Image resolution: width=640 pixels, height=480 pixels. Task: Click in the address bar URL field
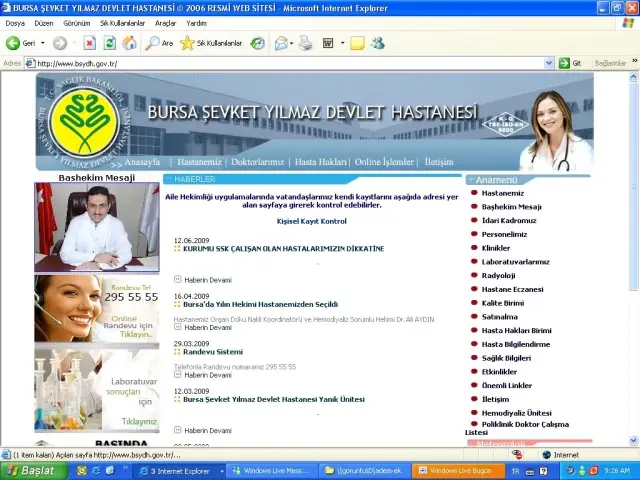[289, 63]
